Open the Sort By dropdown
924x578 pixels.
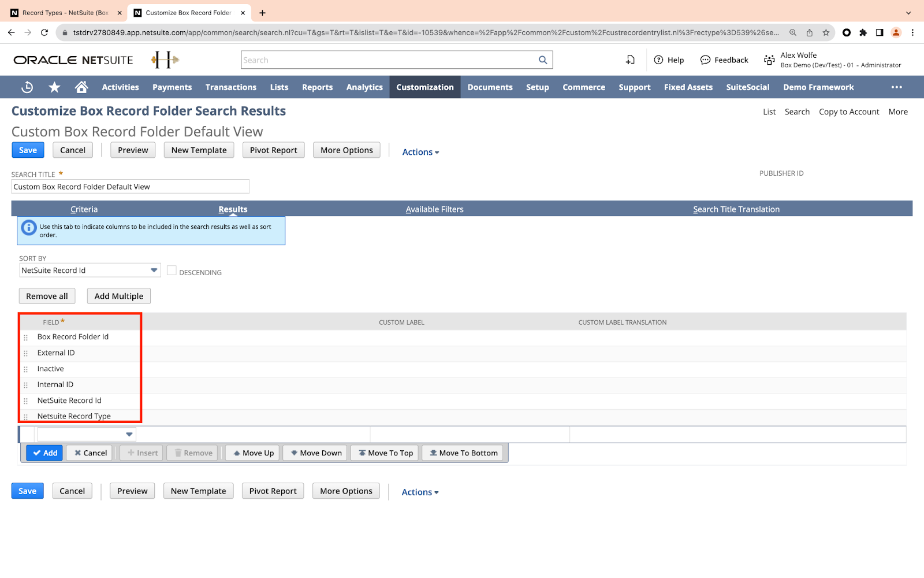click(x=154, y=271)
